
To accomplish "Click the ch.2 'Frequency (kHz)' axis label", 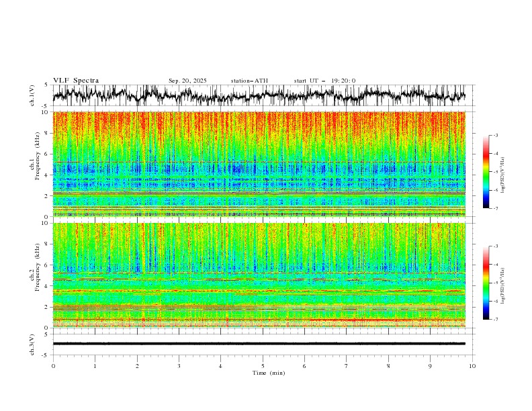I will [38, 267].
